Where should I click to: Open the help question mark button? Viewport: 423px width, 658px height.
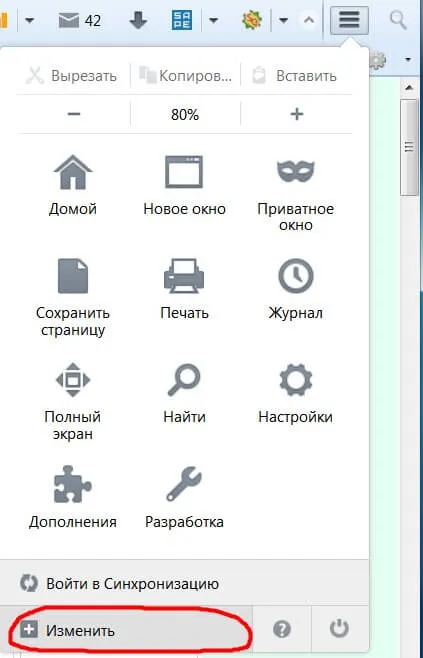(282, 629)
